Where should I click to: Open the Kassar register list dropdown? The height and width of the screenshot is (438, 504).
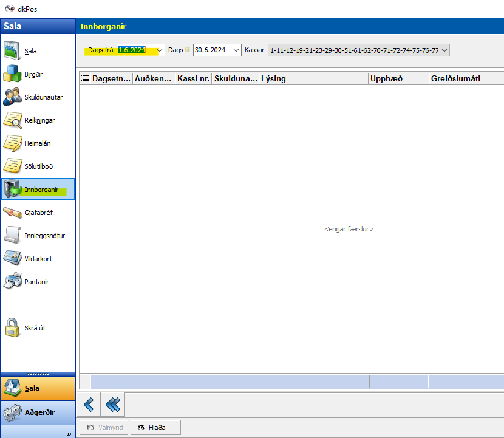coord(444,50)
